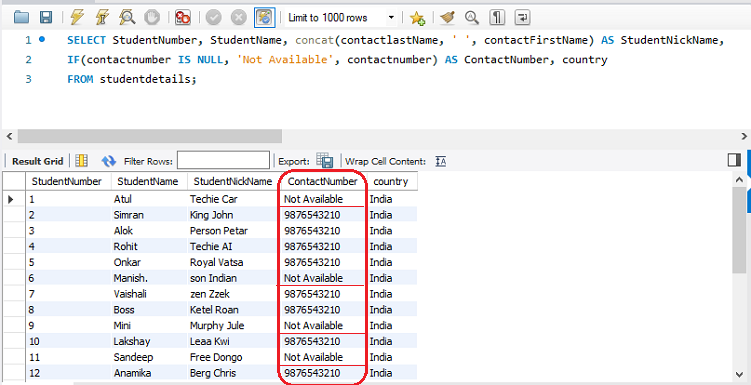Click the ContactNumber column header
Image resolution: width=751 pixels, height=385 pixels.
(x=323, y=181)
